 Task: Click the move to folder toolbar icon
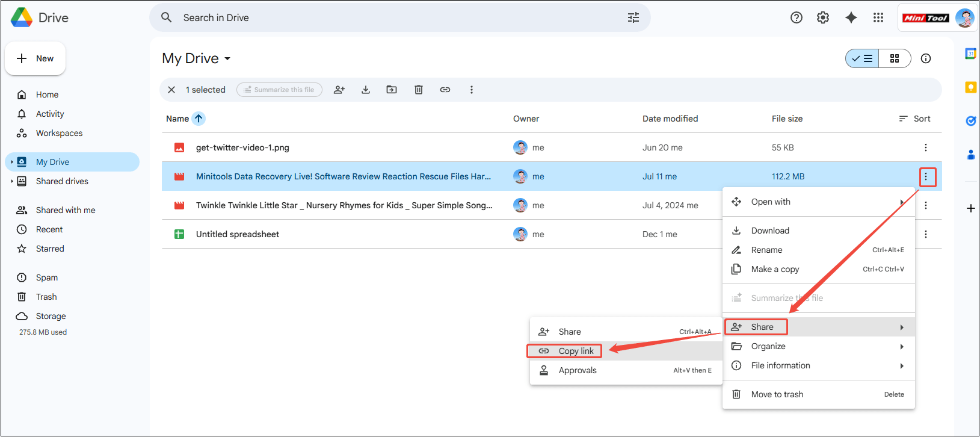[392, 90]
